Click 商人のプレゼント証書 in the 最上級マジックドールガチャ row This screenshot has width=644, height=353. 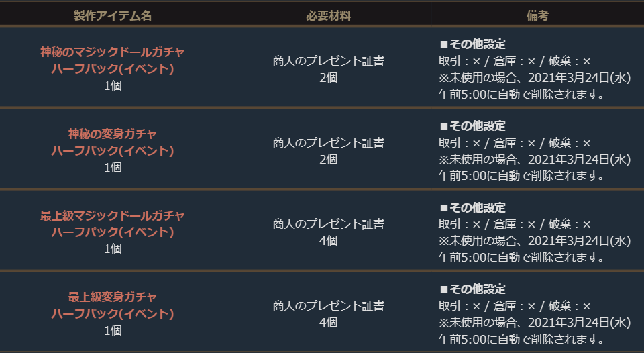pos(328,224)
